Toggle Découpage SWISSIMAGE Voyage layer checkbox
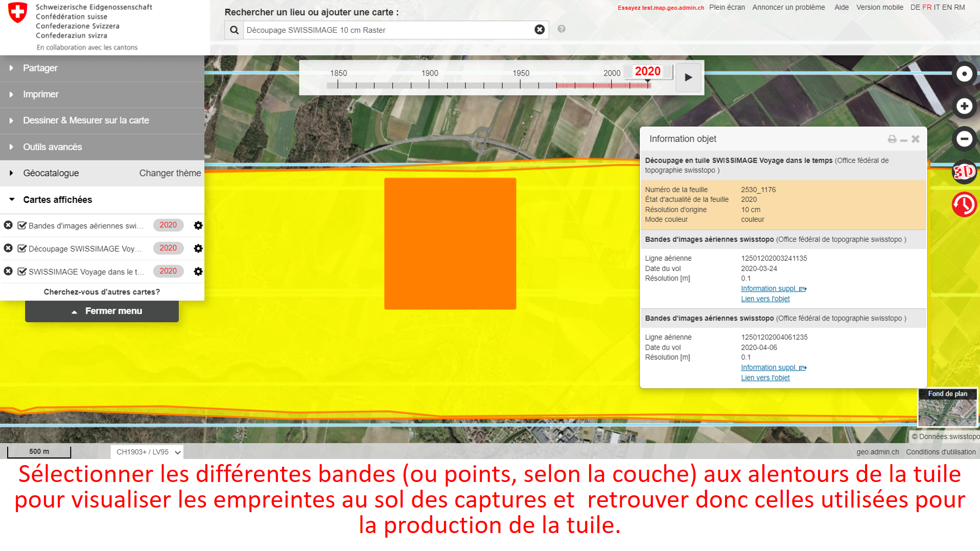Viewport: 980px width, 551px height. click(22, 248)
